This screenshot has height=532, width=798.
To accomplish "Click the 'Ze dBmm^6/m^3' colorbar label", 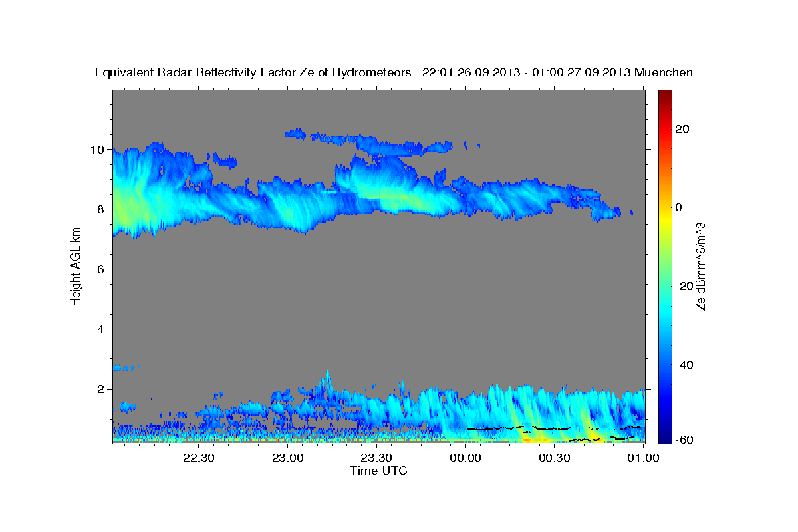I will 701,266.
